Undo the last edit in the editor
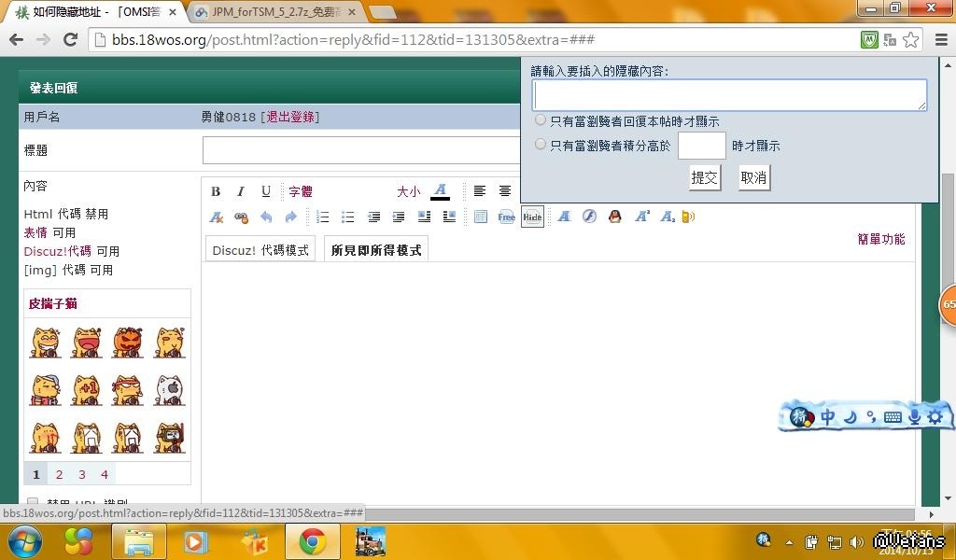Image resolution: width=956 pixels, height=560 pixels. coord(266,217)
